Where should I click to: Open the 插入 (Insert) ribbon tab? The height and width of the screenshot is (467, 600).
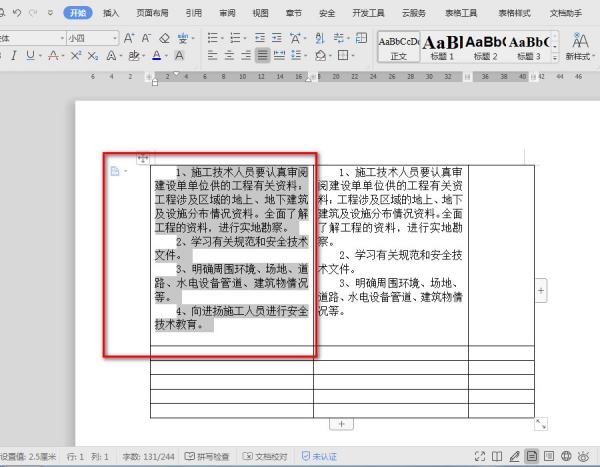tap(112, 13)
